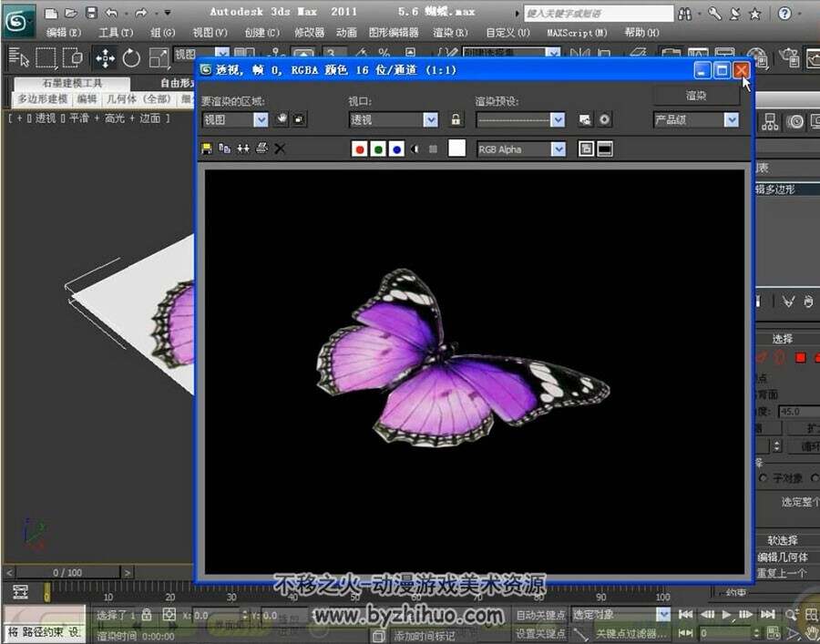
Task: Expand the quick access toolbar customize arrow
Action: [168, 13]
